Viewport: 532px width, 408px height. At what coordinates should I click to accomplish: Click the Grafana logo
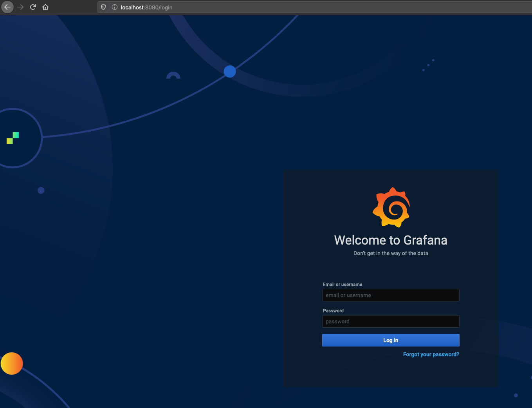tap(391, 207)
